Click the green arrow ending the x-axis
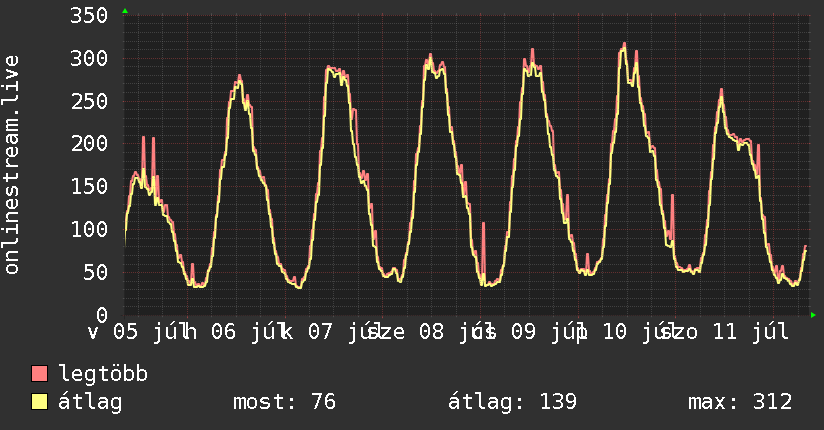The height and width of the screenshot is (430, 824). 813,315
